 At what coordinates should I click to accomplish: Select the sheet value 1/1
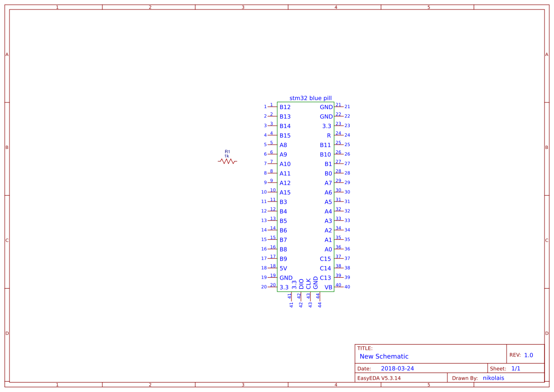tap(516, 369)
